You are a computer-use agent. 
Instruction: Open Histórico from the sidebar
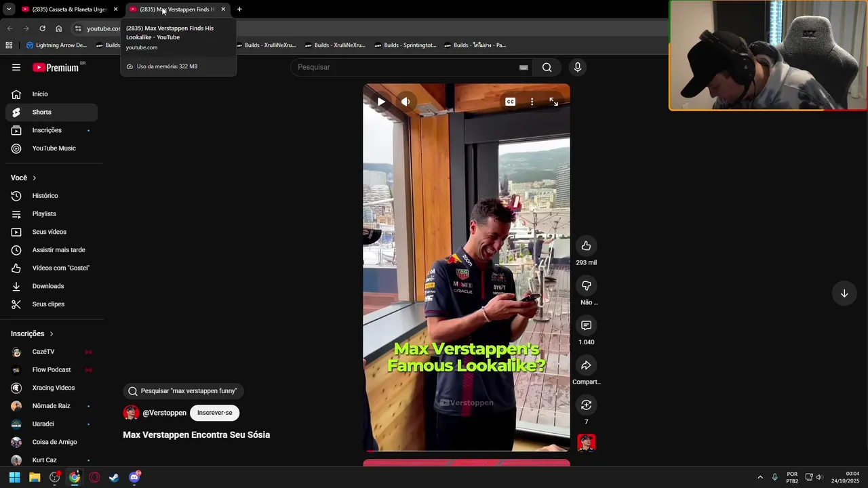tap(52, 196)
